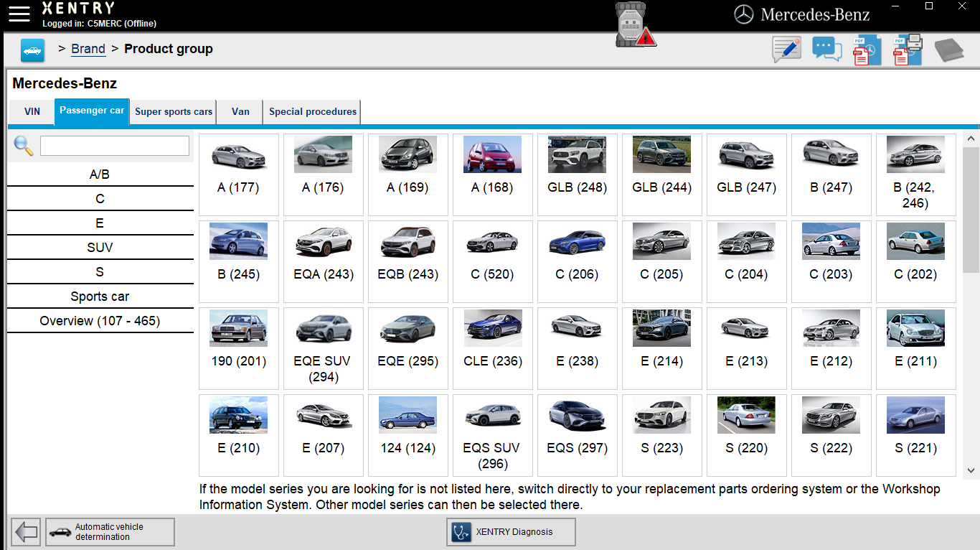980x550 pixels.
Task: Select the E (207) tile
Action: [x=324, y=435]
